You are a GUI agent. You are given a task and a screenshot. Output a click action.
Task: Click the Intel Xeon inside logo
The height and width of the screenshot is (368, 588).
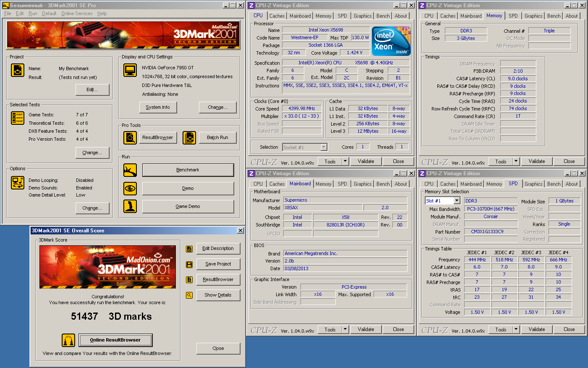pyautogui.click(x=391, y=41)
